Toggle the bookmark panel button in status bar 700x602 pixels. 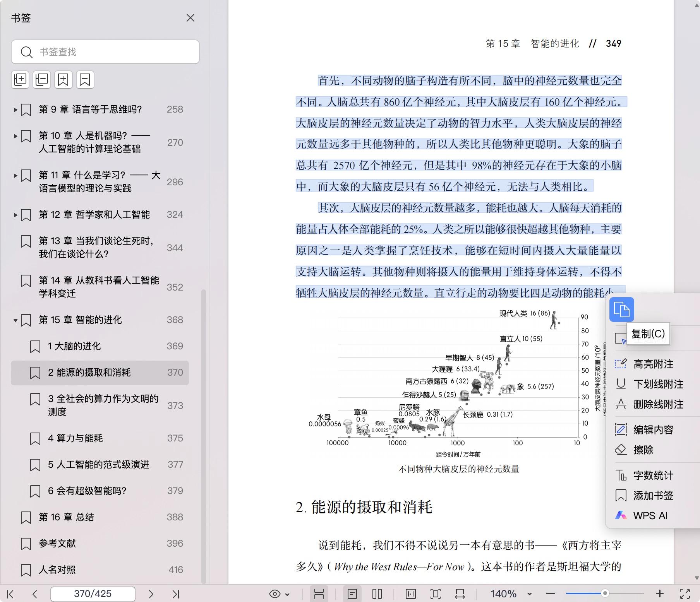click(x=319, y=594)
